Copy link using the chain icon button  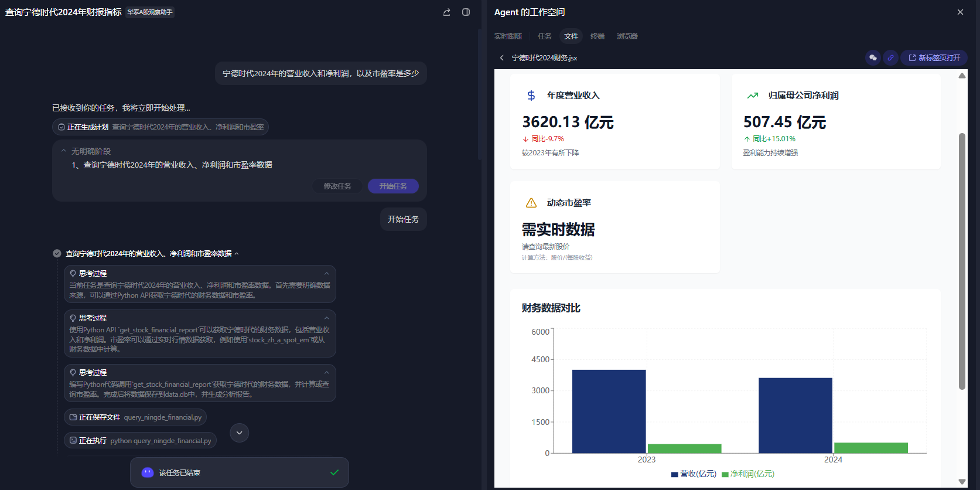[x=890, y=58]
